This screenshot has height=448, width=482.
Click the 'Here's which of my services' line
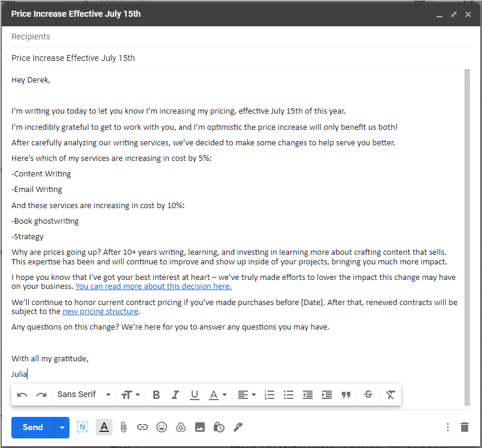pyautogui.click(x=111, y=158)
